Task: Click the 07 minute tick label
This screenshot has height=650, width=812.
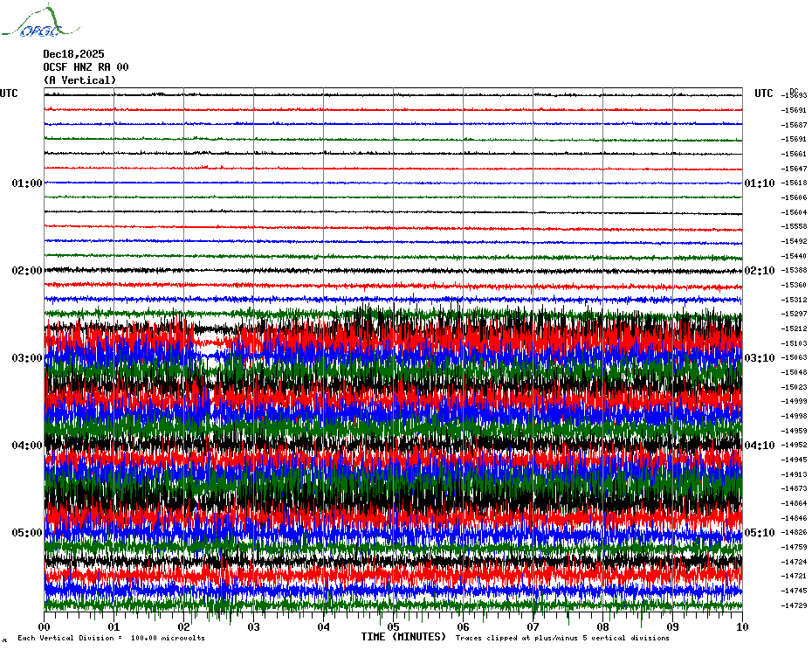Action: point(533,626)
